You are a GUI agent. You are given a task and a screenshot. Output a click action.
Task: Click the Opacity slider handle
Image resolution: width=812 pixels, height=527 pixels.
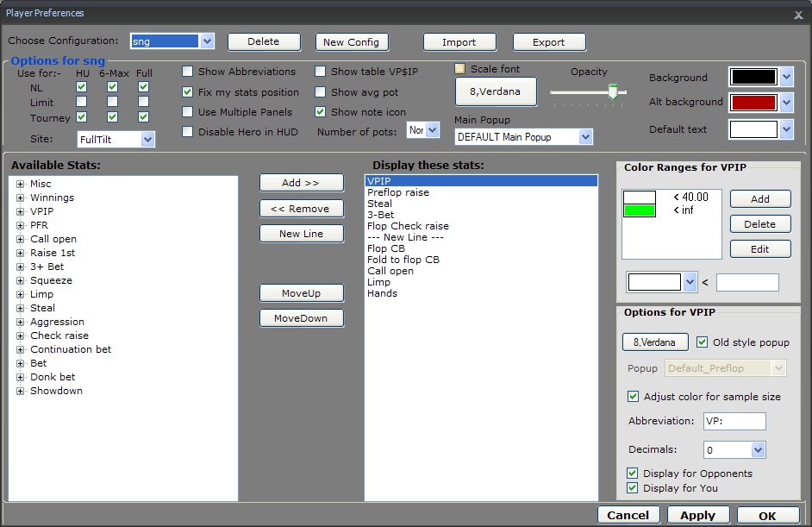(x=613, y=91)
